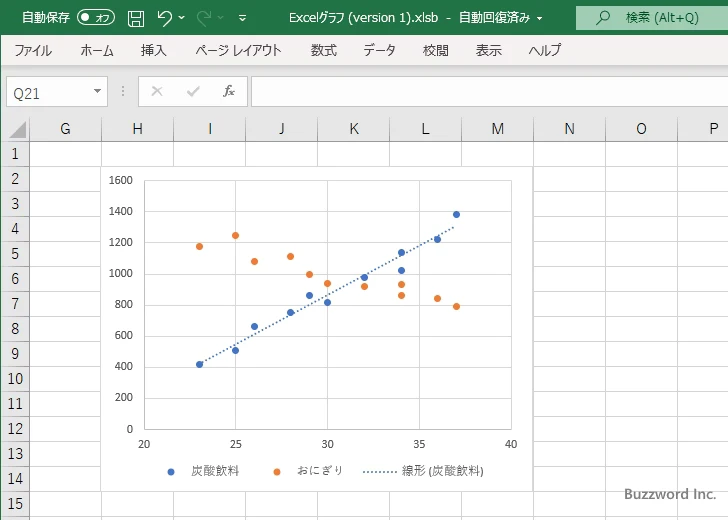Select column H header
The height and width of the screenshot is (520, 728).
(137, 129)
